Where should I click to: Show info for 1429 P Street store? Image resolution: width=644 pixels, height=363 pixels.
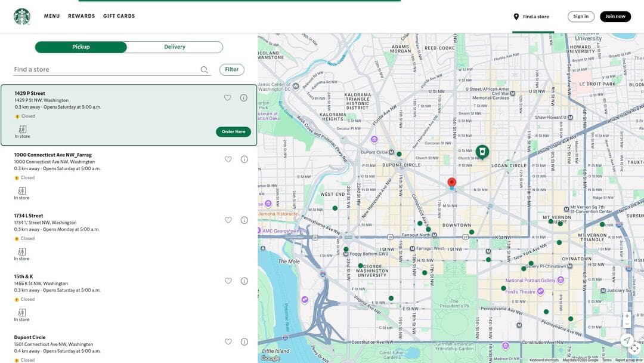click(244, 98)
